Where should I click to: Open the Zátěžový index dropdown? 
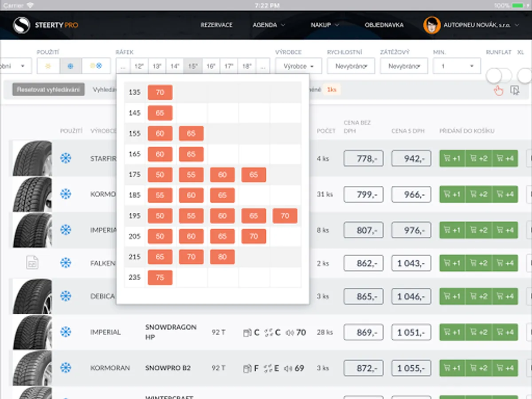tap(404, 66)
